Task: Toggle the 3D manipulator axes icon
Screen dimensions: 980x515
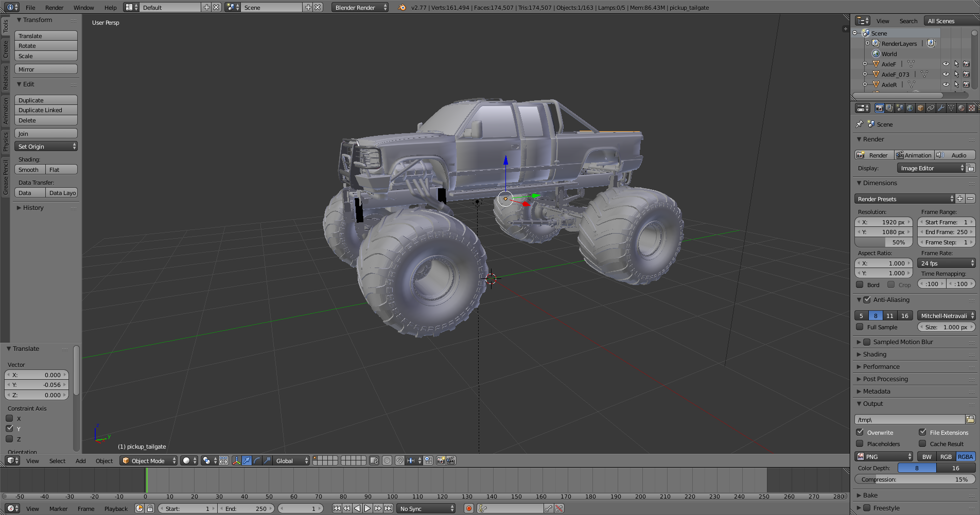Action: point(236,460)
